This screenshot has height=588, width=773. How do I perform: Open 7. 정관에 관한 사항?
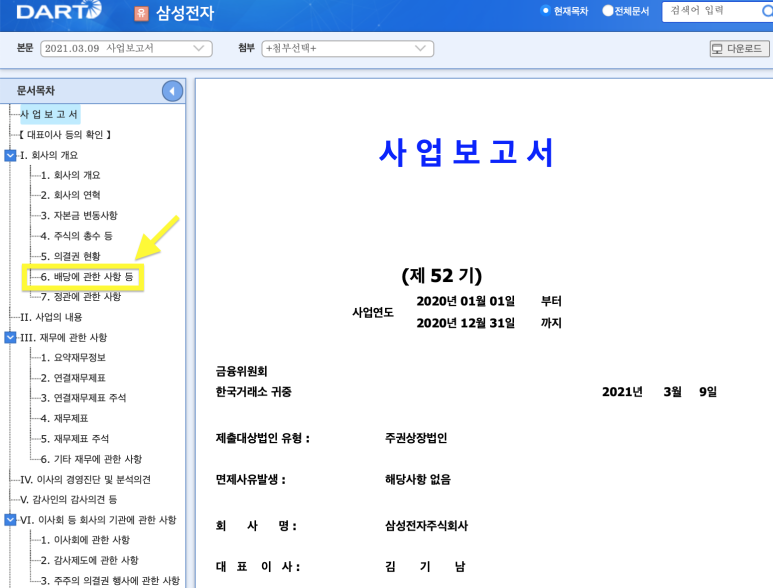coord(81,297)
